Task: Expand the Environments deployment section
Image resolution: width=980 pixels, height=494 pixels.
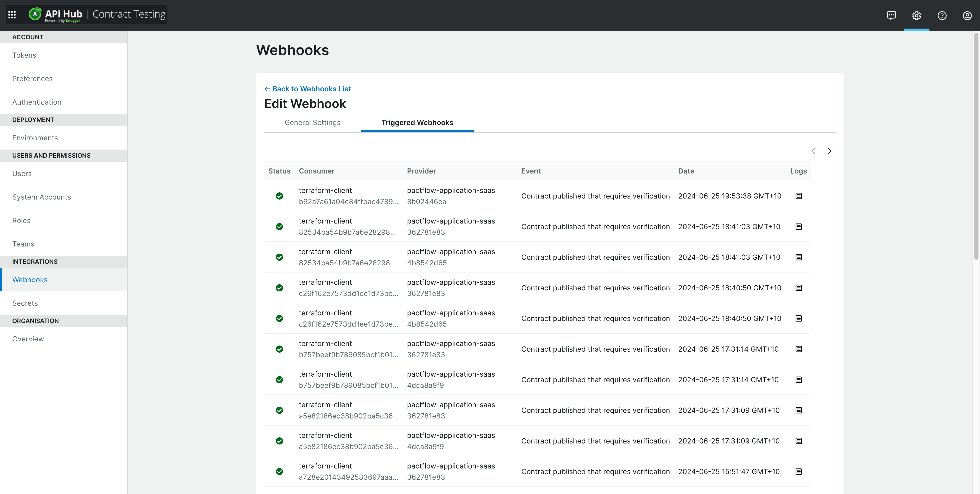Action: click(x=35, y=137)
